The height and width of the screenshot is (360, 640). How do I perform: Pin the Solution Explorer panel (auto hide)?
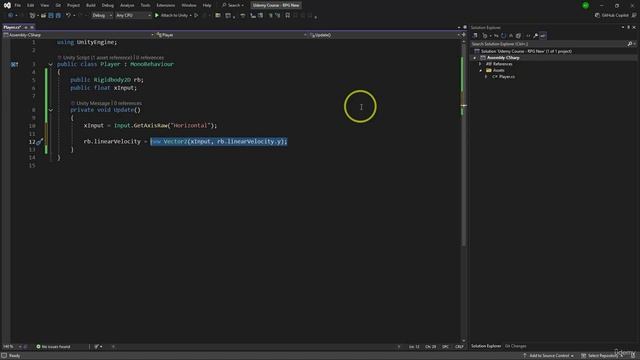point(629,27)
